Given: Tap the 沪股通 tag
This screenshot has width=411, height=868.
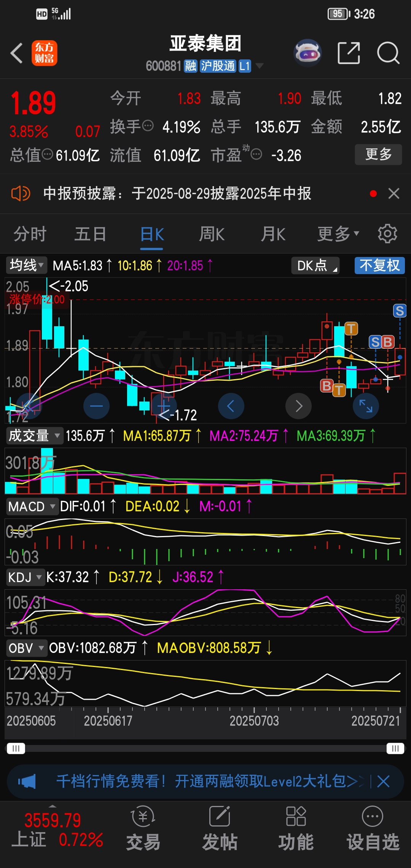Looking at the screenshot, I should (218, 66).
